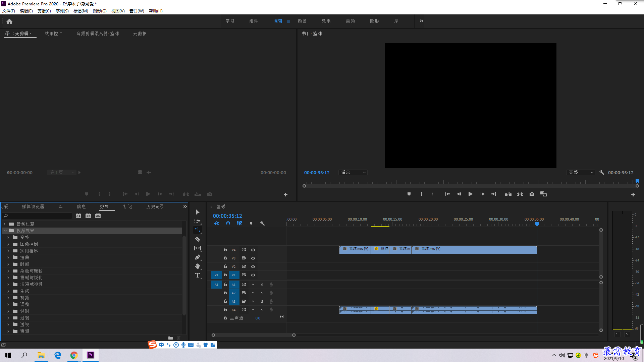Select the Track Select Forward tool
The height and width of the screenshot is (362, 644).
198,221
